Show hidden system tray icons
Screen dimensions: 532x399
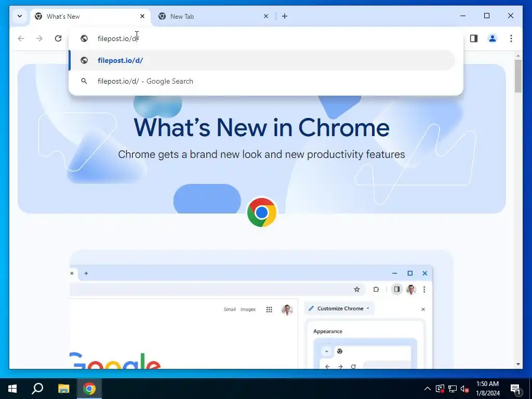tap(428, 389)
